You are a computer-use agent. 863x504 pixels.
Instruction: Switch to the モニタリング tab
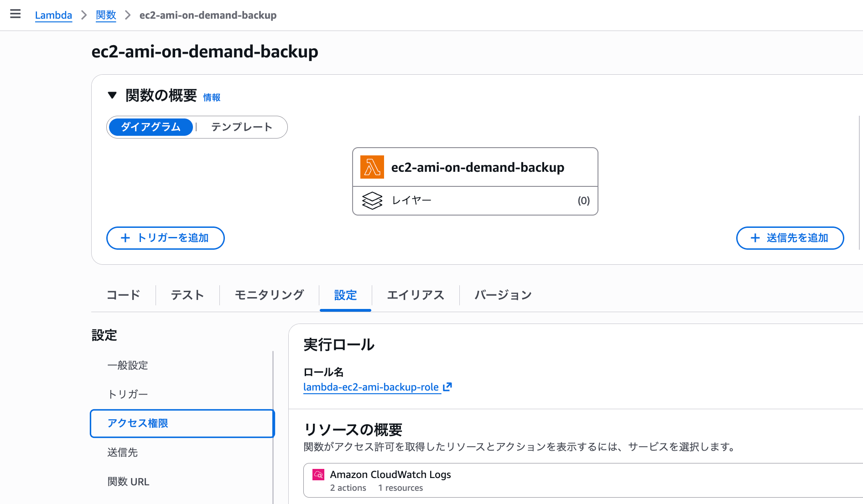coord(269,295)
